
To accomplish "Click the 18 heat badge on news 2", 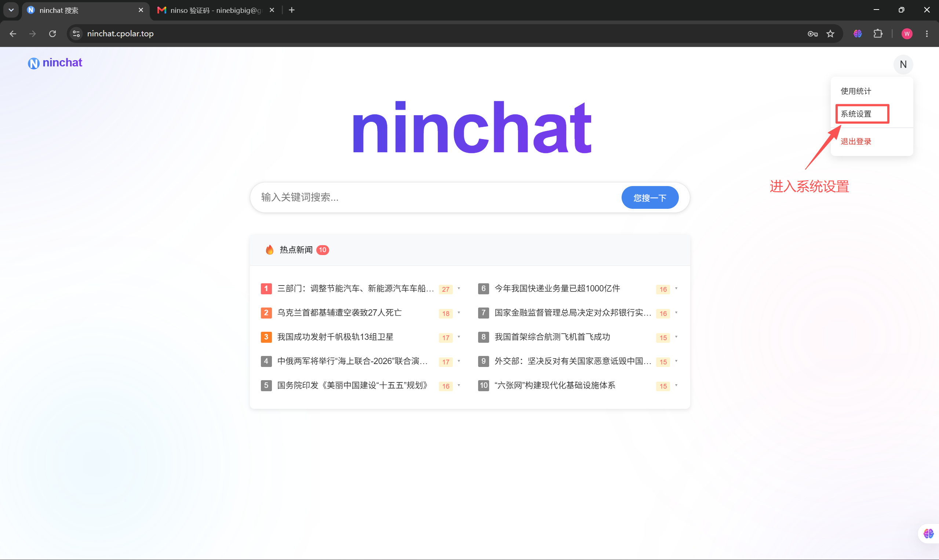I will [445, 313].
